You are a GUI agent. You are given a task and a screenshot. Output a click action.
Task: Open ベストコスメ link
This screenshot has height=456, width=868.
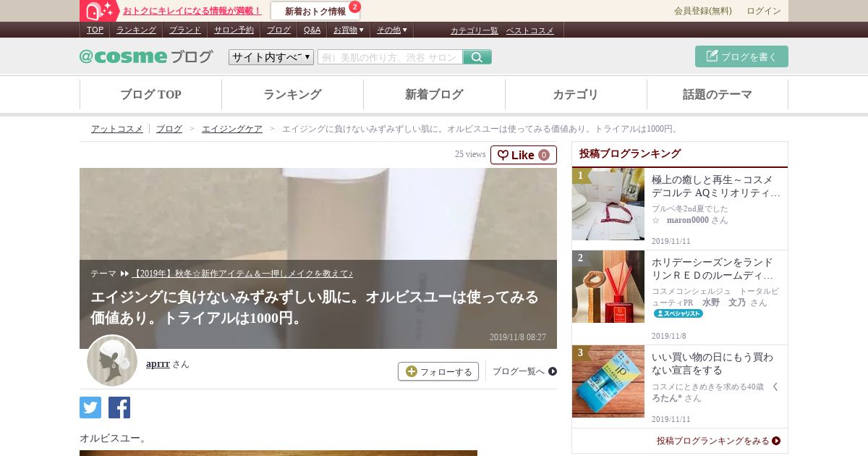(x=529, y=30)
